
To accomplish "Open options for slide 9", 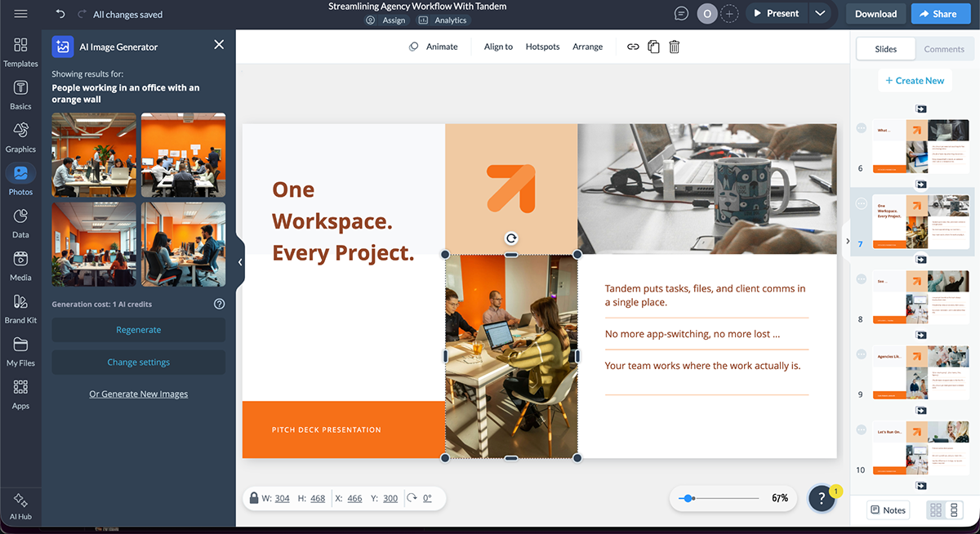I will [861, 354].
